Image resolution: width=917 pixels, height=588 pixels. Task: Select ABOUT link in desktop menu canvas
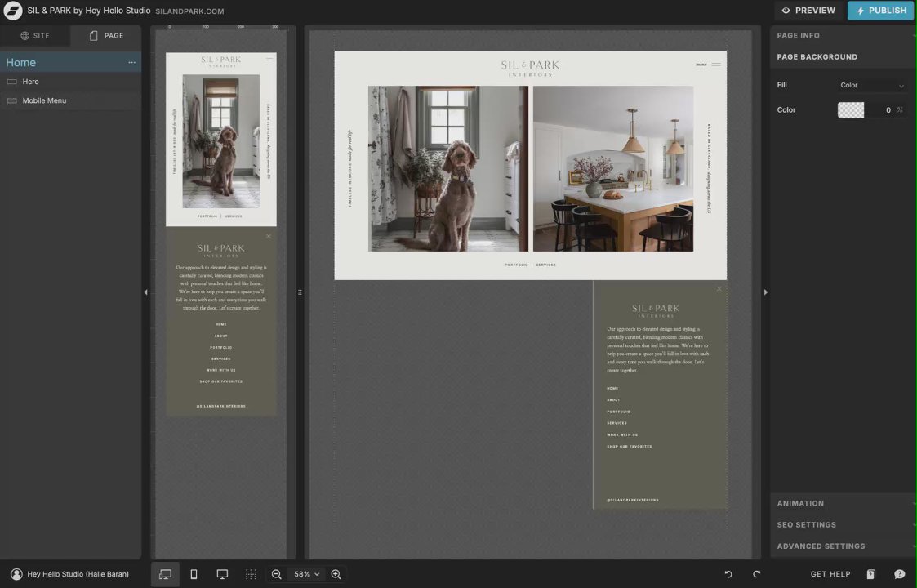coord(613,400)
